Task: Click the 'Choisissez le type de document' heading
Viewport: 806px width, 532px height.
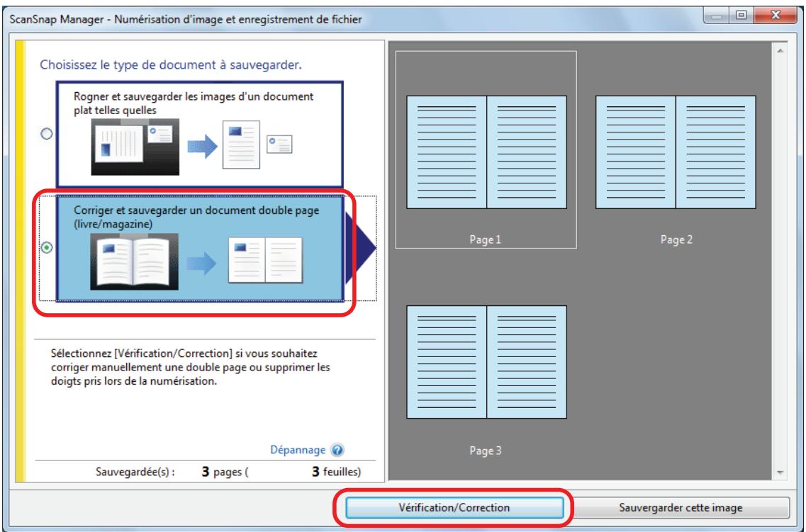Action: 171,65
